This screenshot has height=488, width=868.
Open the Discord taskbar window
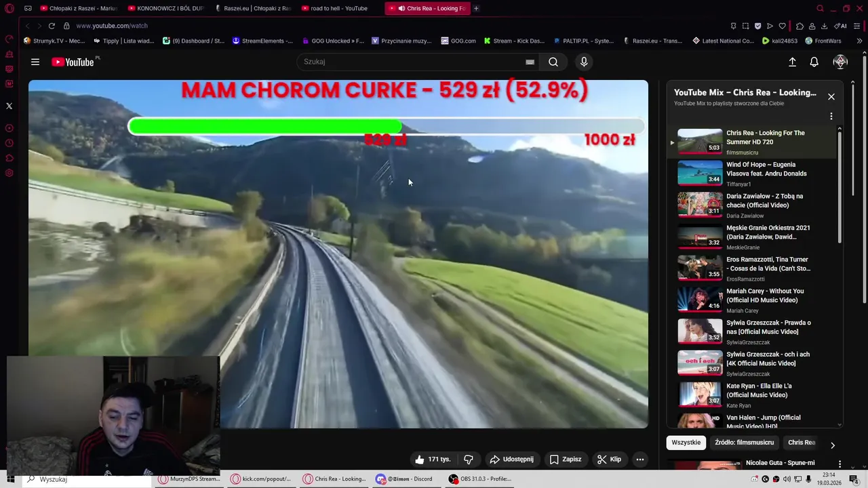(x=404, y=479)
